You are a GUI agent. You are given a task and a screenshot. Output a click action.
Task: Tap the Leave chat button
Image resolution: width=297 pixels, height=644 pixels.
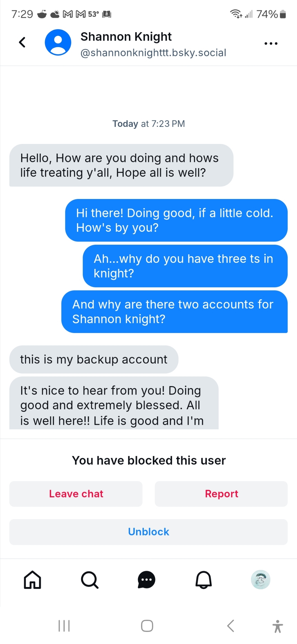pyautogui.click(x=76, y=494)
